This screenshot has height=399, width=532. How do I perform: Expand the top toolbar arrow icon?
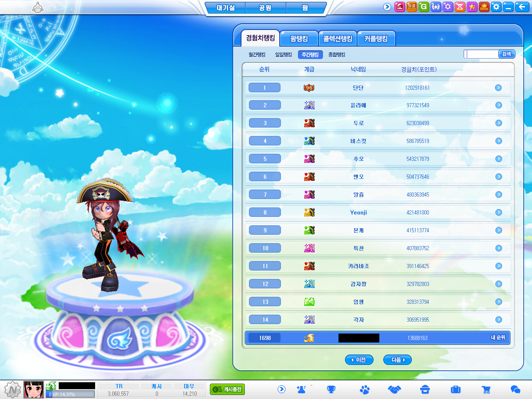pyautogui.click(x=387, y=7)
